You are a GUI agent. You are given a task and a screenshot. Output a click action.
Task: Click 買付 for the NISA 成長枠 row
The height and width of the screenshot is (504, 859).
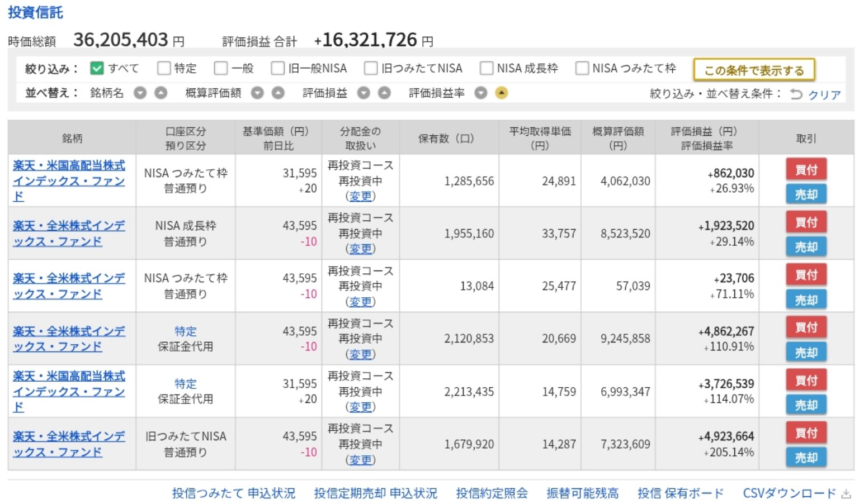click(806, 222)
